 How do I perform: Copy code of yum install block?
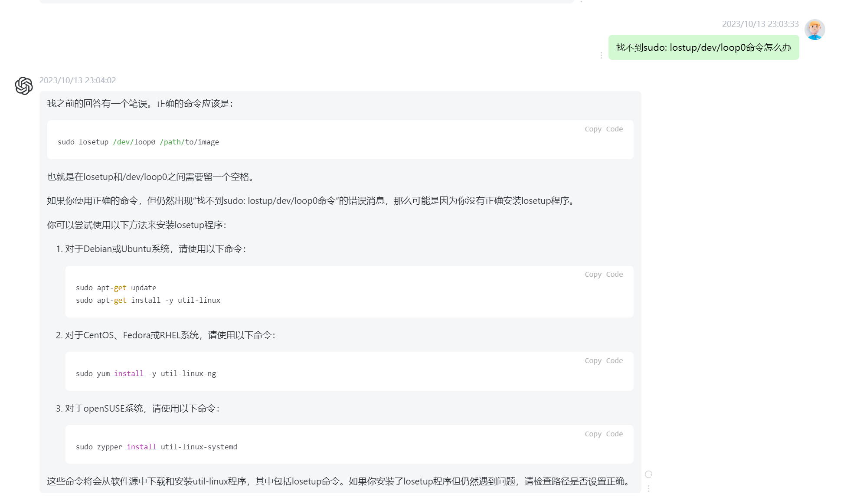[603, 360]
